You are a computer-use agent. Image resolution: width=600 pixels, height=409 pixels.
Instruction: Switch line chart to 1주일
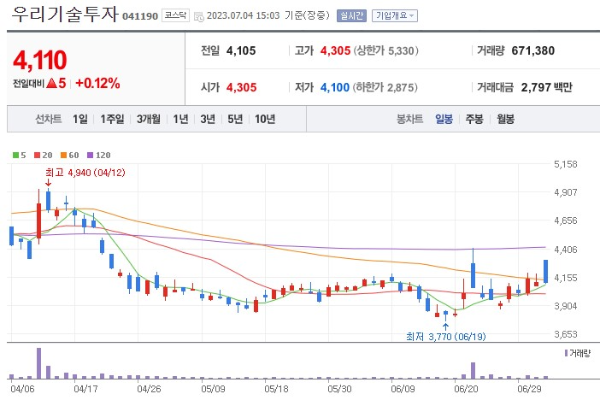(x=112, y=119)
